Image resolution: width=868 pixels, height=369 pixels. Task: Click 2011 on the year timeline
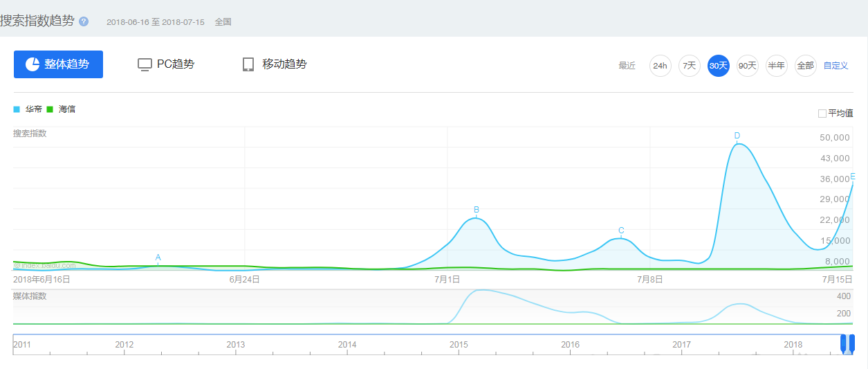(x=22, y=344)
